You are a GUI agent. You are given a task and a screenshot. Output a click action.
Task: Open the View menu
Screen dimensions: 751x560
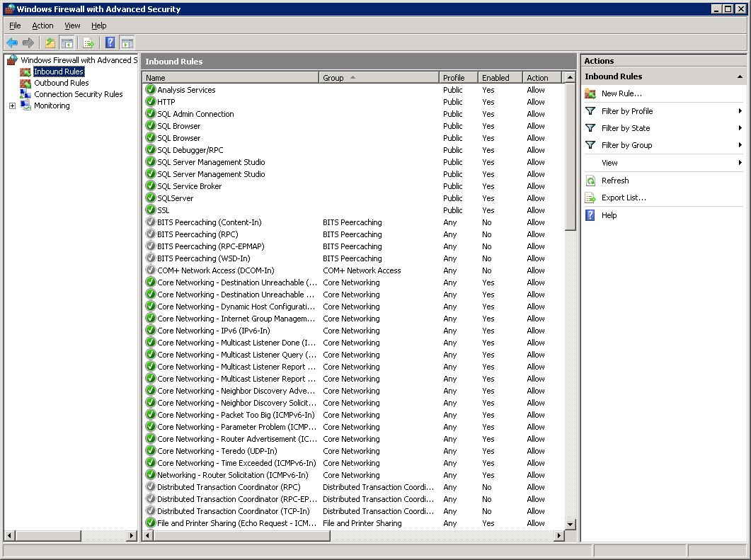click(72, 25)
